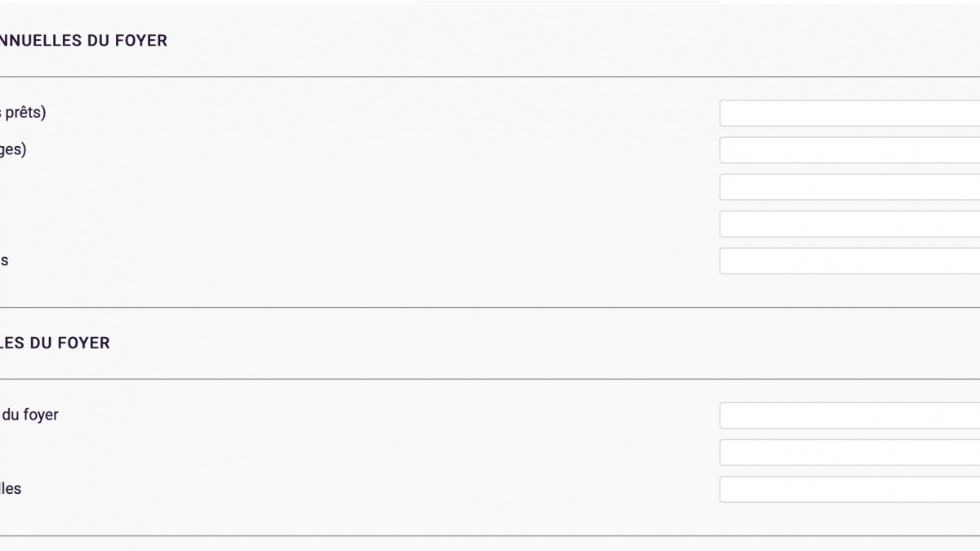Click the divider line beneath the "les" row
Viewport: 980px width, 551px height.
click(490, 536)
